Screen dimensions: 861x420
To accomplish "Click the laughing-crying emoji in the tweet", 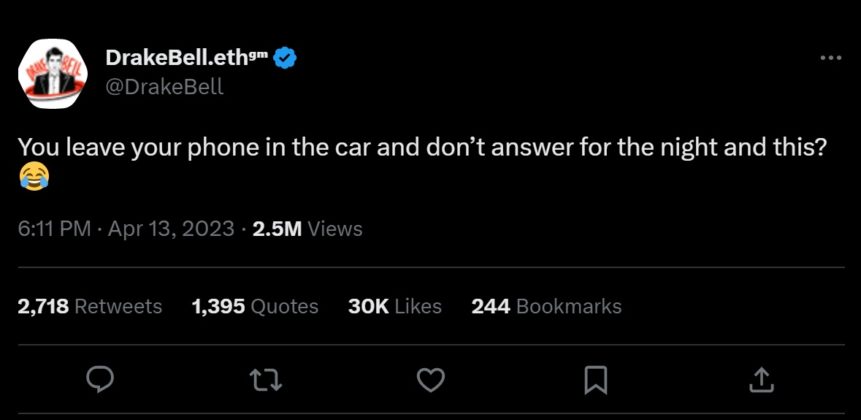I will [33, 178].
